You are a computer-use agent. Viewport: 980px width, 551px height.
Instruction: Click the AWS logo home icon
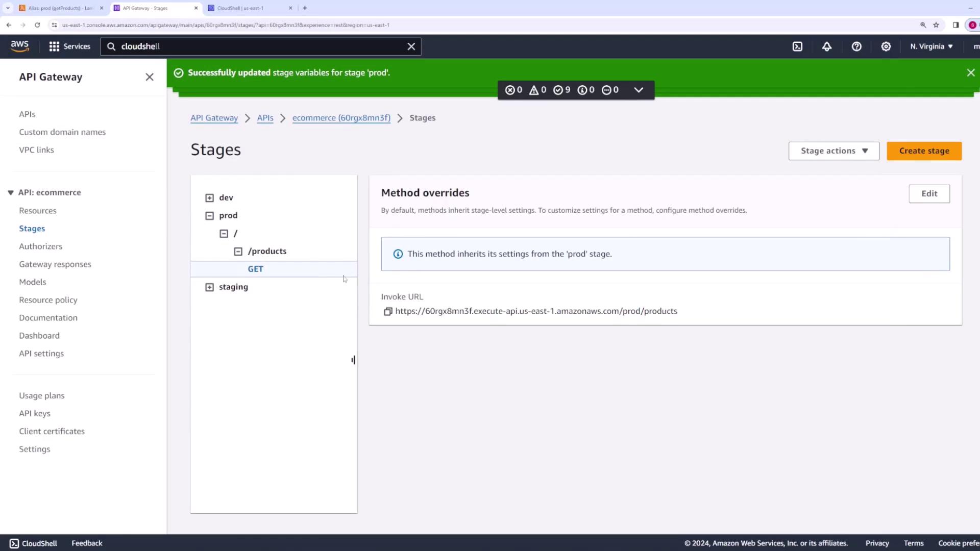[x=20, y=46]
